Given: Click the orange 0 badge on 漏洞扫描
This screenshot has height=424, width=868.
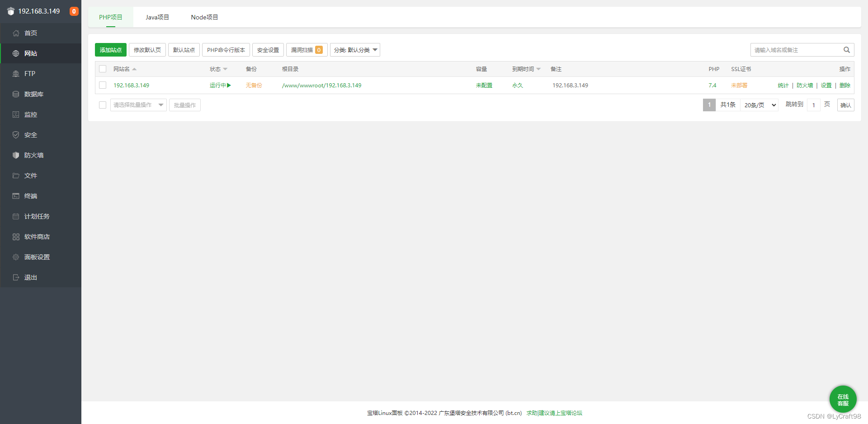Looking at the screenshot, I should pyautogui.click(x=319, y=50).
